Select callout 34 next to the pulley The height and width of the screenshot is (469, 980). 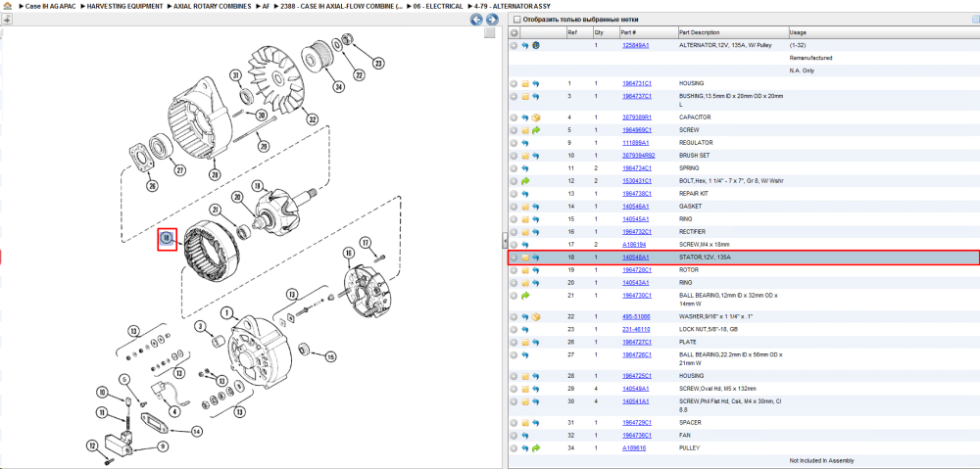coord(338,87)
